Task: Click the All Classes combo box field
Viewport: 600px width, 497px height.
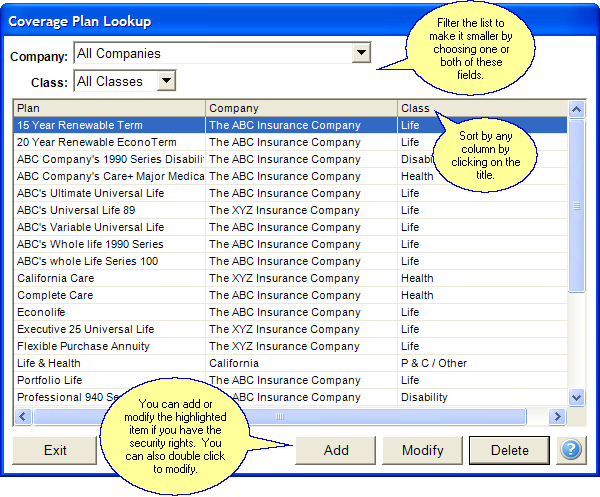Action: click(x=125, y=80)
